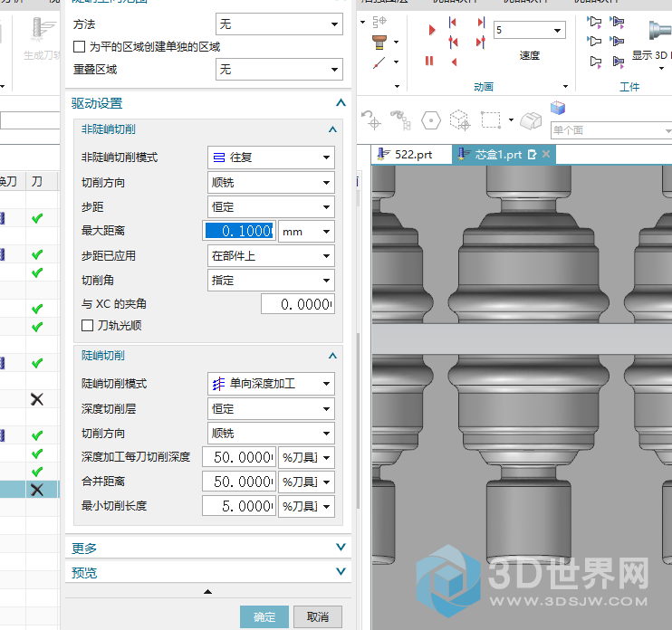Click the toolpath line display icon
This screenshot has width=672, height=630.
(x=379, y=62)
